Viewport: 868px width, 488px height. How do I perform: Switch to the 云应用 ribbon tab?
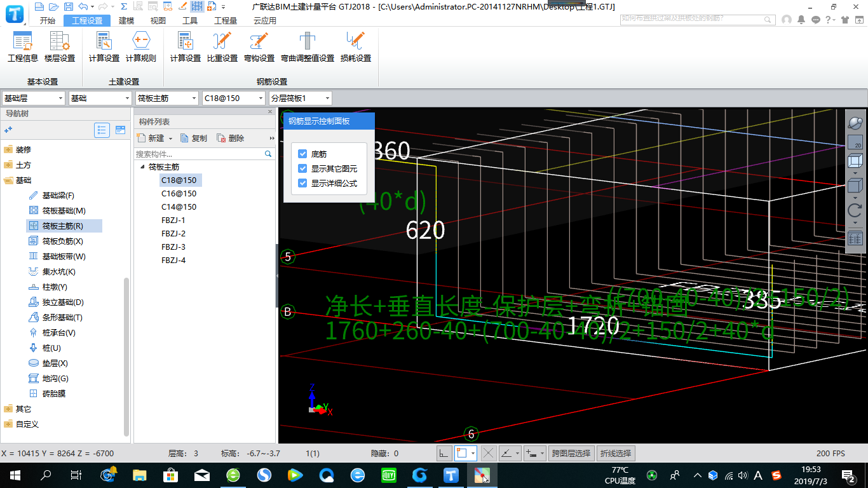(265, 20)
